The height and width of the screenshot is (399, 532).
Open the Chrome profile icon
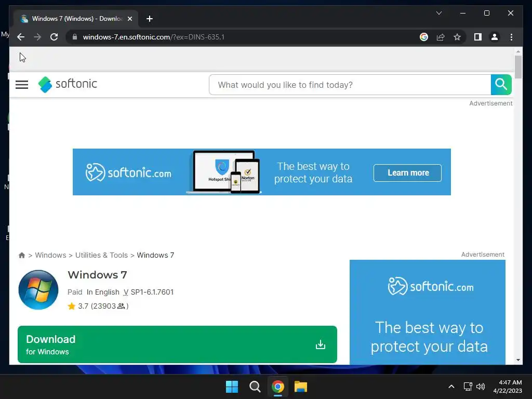495,37
